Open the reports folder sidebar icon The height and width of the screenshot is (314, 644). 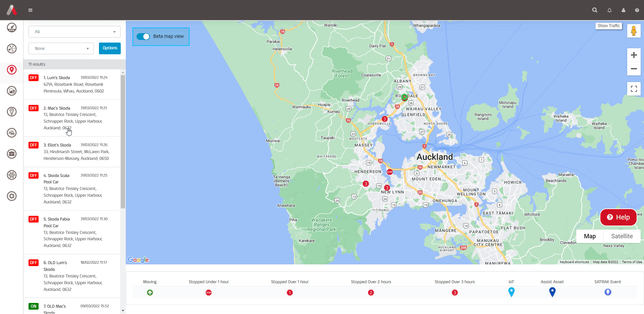(12, 90)
